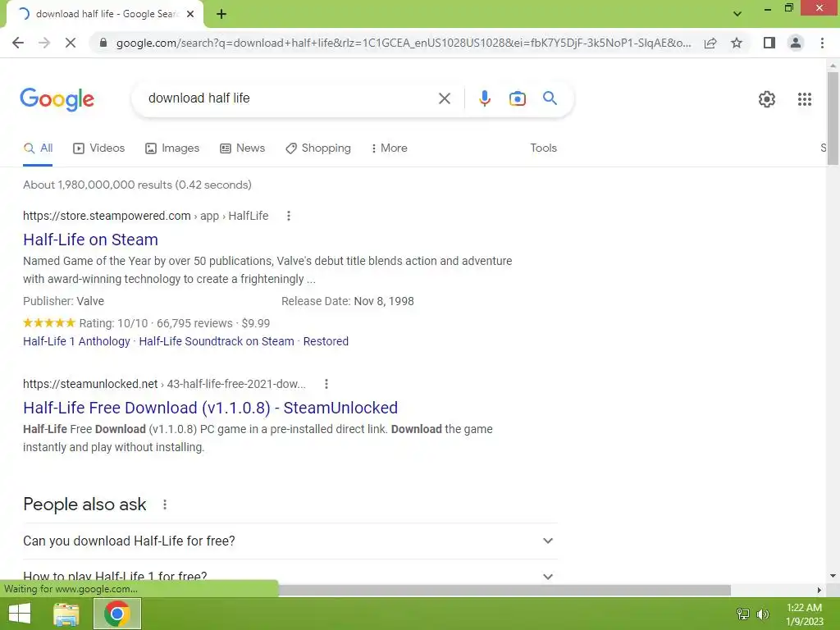The height and width of the screenshot is (630, 840).
Task: Expand 'How to play Half-Life 1 for free?'
Action: [290, 577]
